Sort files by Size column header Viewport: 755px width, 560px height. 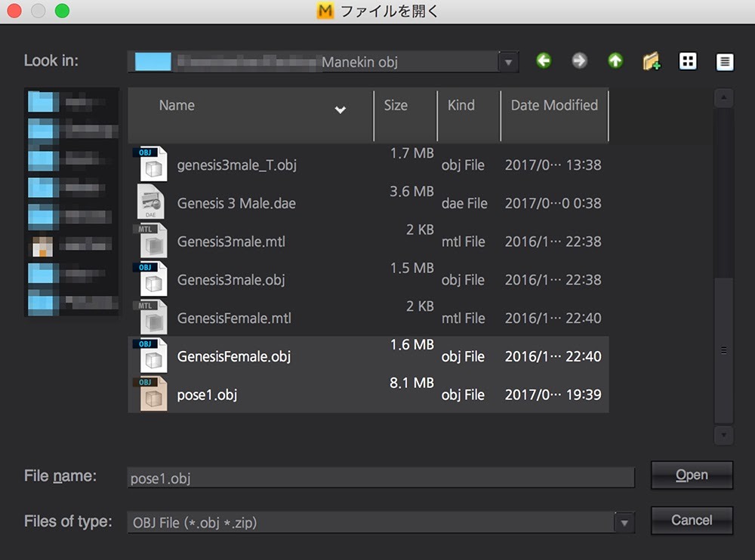[396, 106]
